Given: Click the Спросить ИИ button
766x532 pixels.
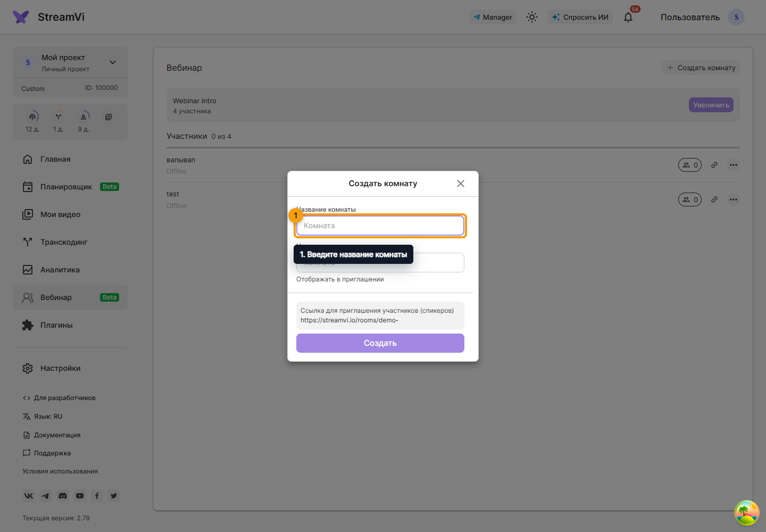Looking at the screenshot, I should [580, 17].
